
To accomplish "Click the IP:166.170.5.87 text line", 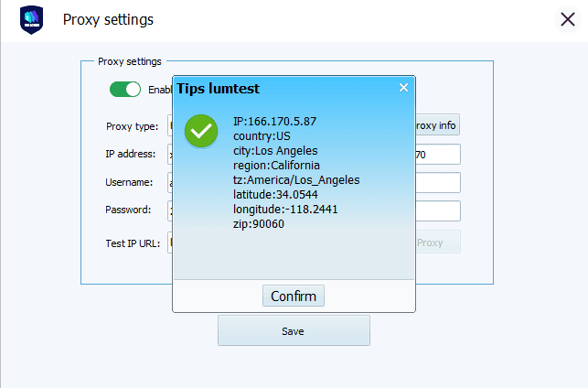I will 274,122.
